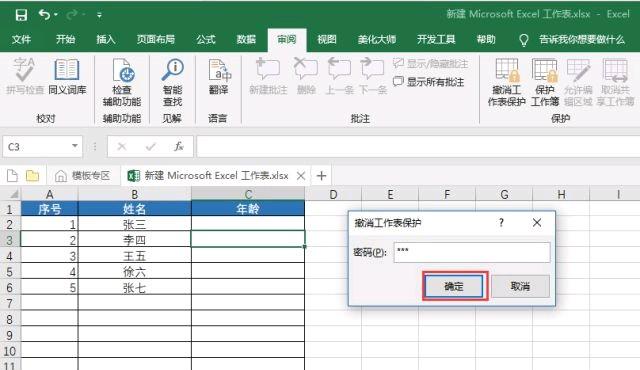Expand the Name Box dropdown arrow

tap(75, 146)
